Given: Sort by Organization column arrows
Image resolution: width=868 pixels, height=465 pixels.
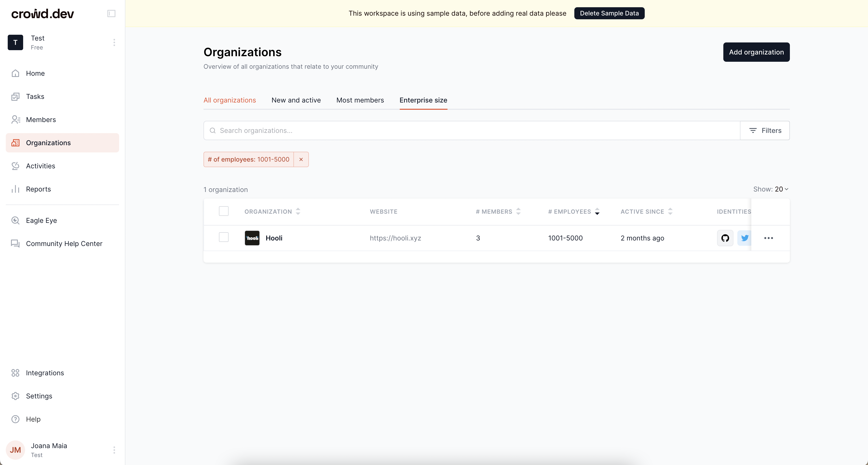Looking at the screenshot, I should click(x=298, y=211).
